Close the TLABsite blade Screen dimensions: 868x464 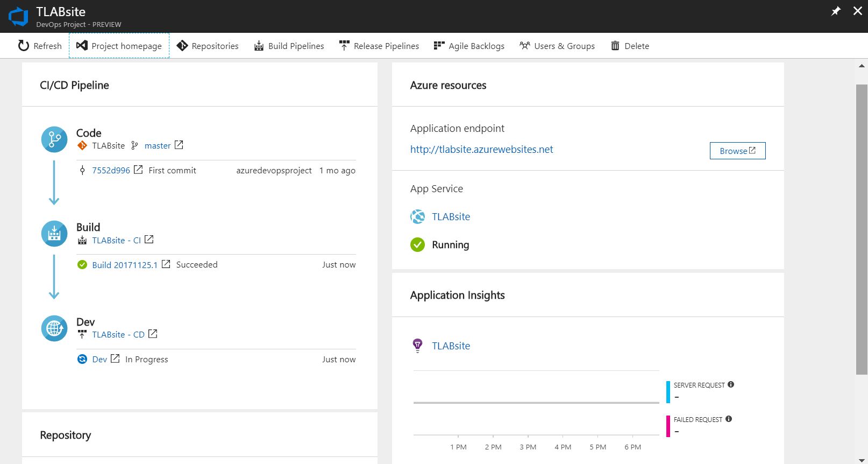tap(858, 11)
